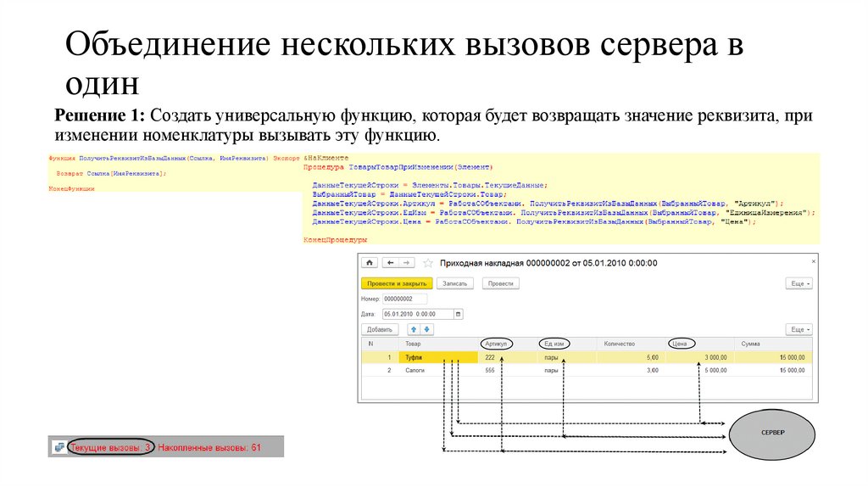Click the Дата input field
This screenshot has width=868, height=487.
(418, 314)
